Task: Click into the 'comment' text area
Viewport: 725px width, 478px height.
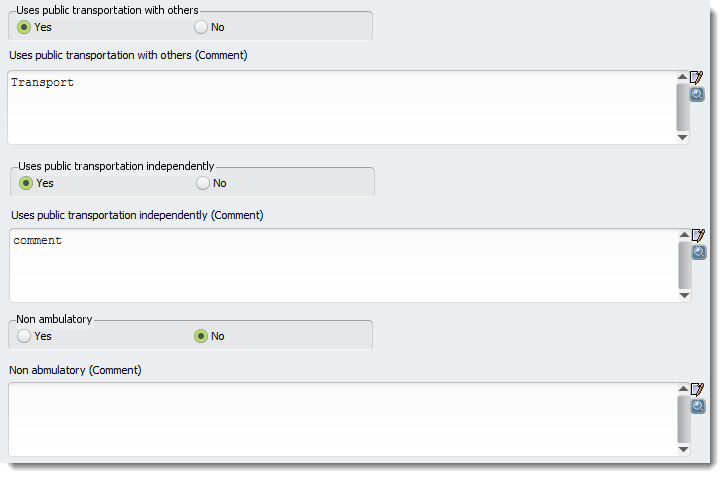Action: (x=344, y=265)
